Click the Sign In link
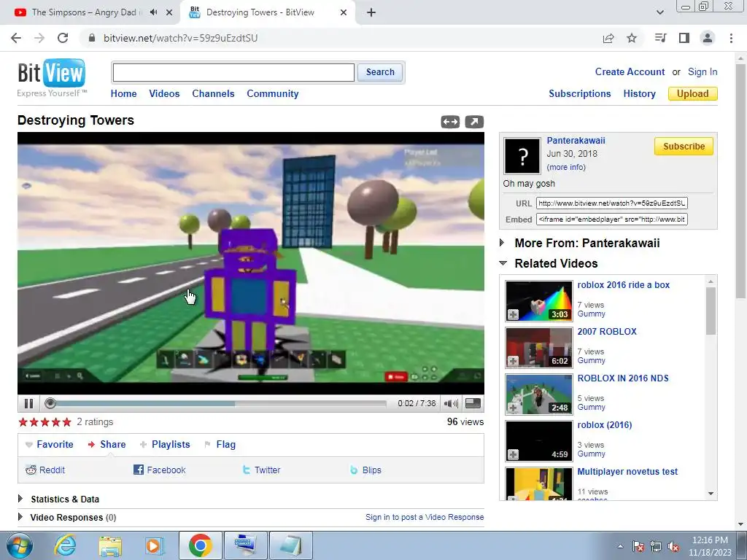This screenshot has height=560, width=747. [x=703, y=72]
